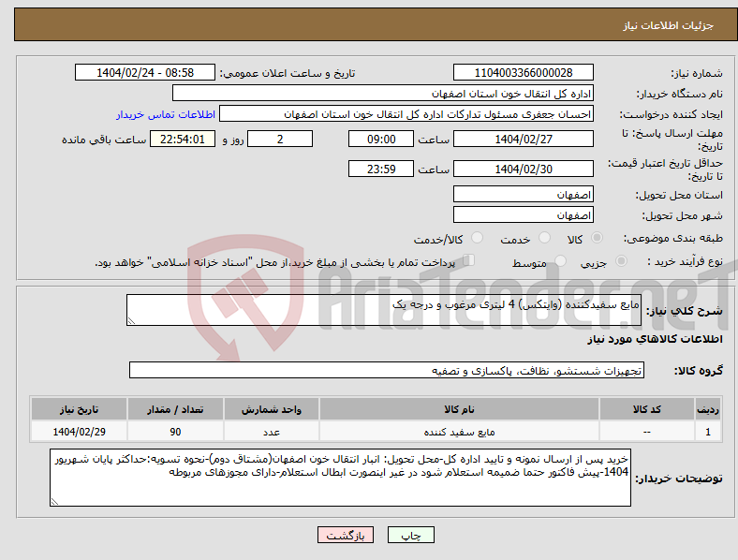Click the row number cell 1

708,432
